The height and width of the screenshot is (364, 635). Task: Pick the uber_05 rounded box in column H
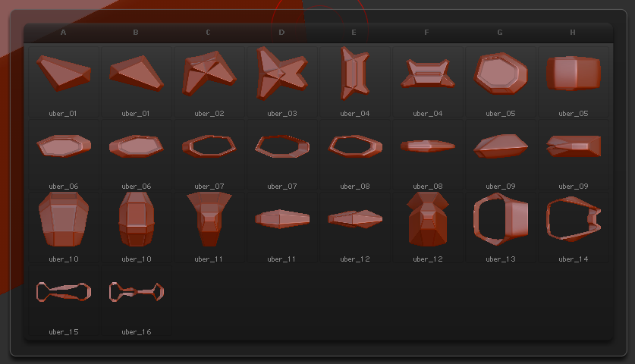tap(574, 82)
